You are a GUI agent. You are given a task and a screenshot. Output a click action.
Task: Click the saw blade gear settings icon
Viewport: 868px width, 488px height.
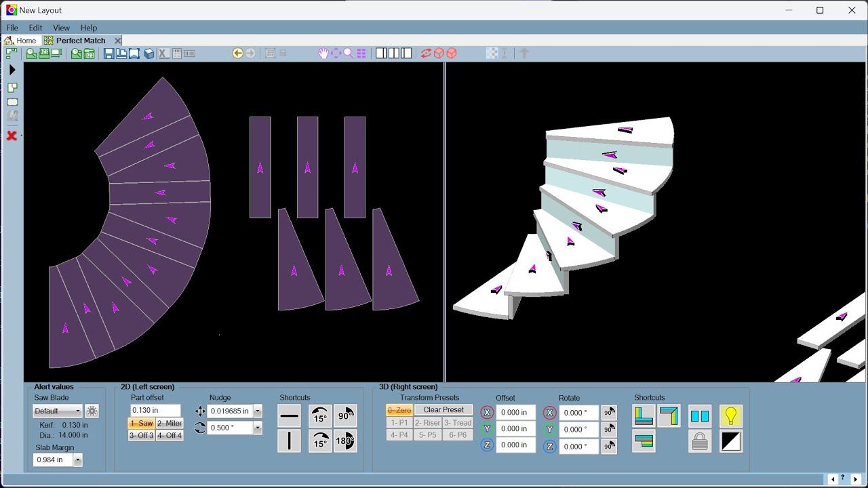pyautogui.click(x=92, y=411)
